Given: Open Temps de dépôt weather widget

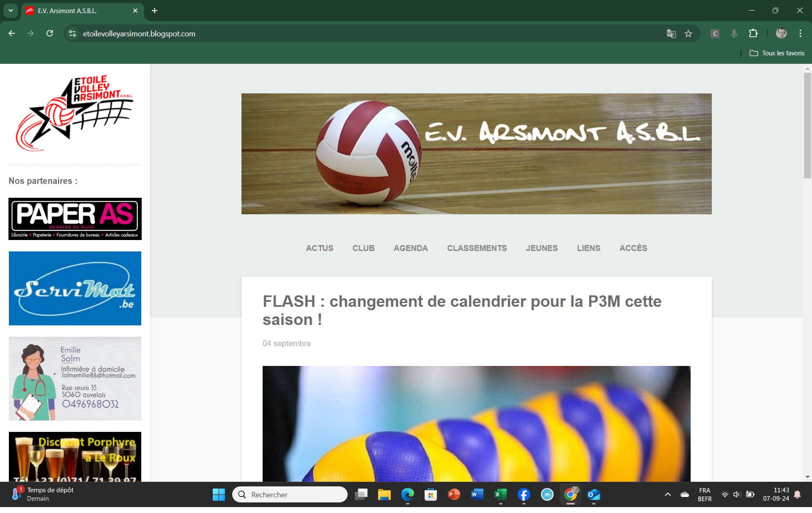Looking at the screenshot, I should coord(42,494).
